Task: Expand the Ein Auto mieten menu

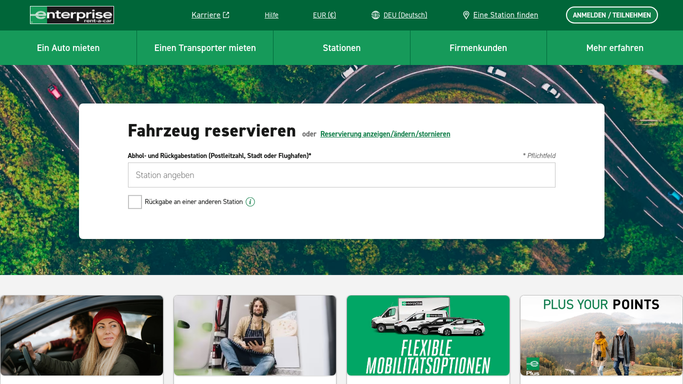Action: (x=68, y=48)
